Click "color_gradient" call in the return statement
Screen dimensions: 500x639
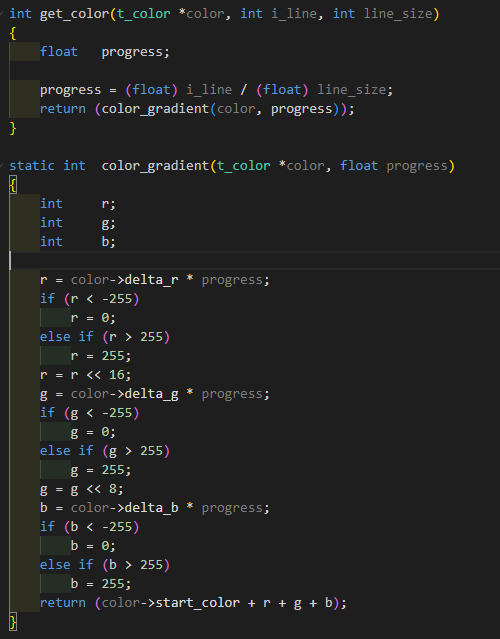(x=155, y=109)
